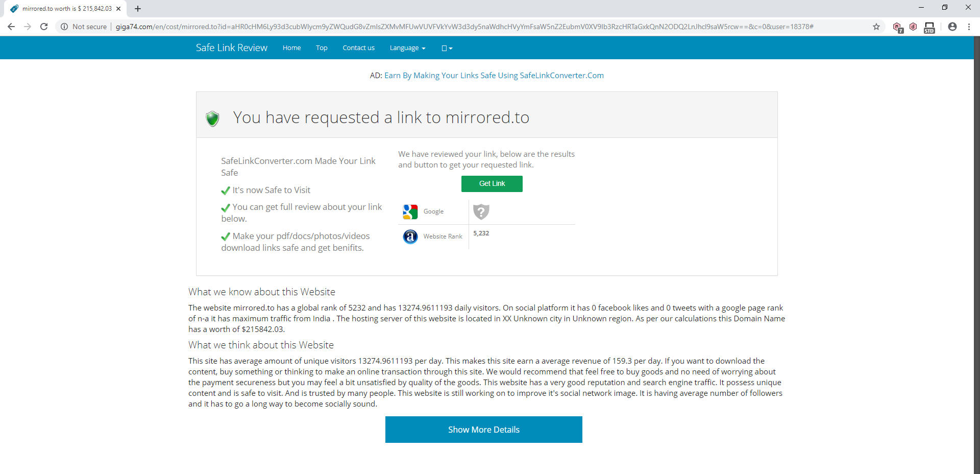980x474 pixels.
Task: Click the STD extension icon
Action: click(x=929, y=27)
